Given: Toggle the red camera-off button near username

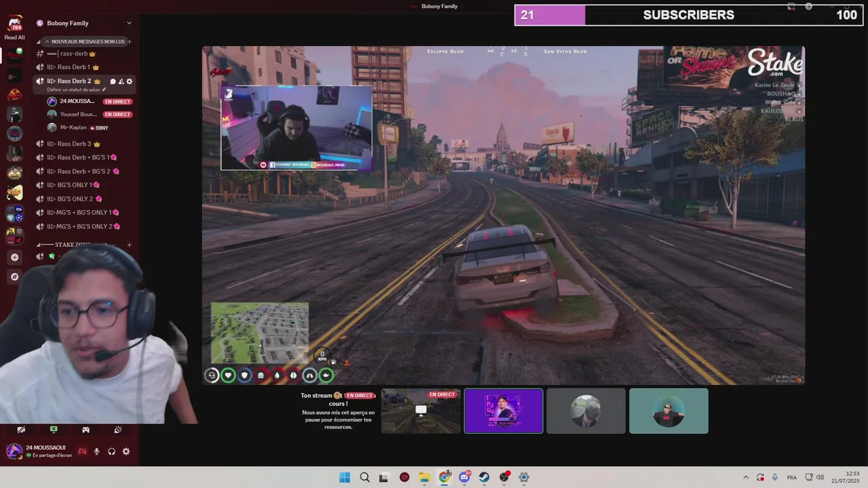Looking at the screenshot, I should (x=82, y=451).
